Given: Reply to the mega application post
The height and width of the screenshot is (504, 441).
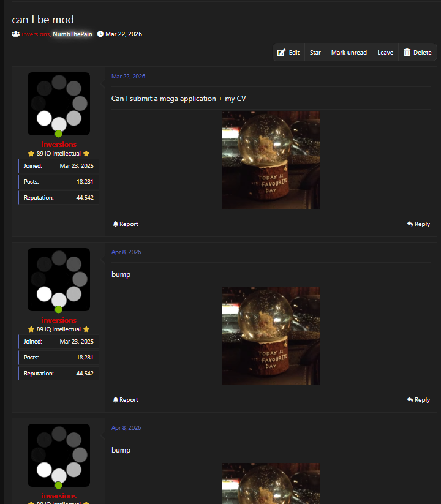Looking at the screenshot, I should point(418,224).
